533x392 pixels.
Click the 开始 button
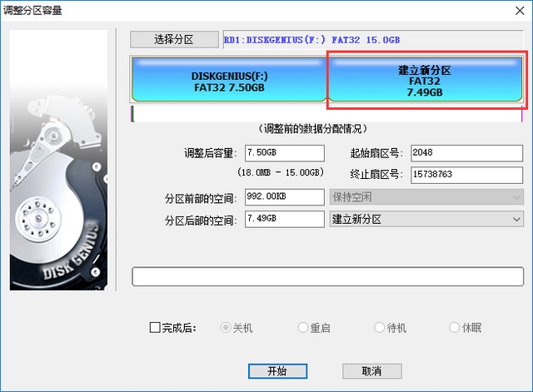point(277,371)
